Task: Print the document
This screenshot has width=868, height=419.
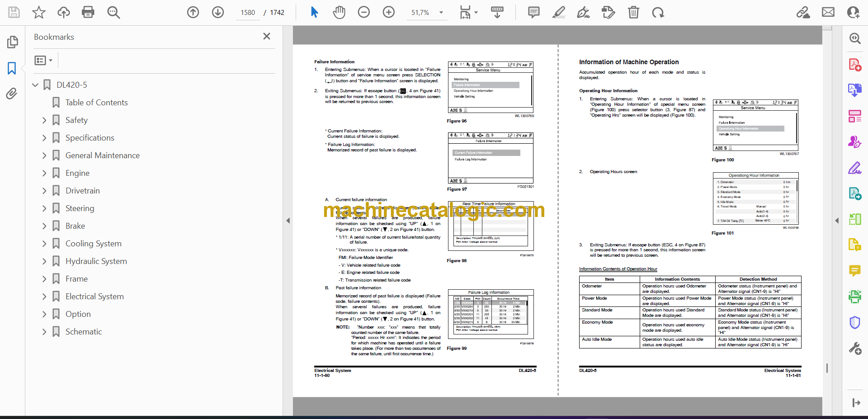Action: click(x=88, y=12)
